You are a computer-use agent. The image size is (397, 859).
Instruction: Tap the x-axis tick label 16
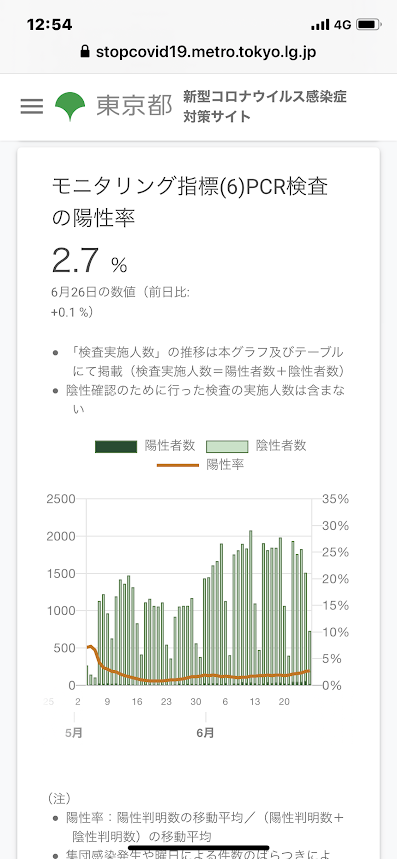pos(137,702)
